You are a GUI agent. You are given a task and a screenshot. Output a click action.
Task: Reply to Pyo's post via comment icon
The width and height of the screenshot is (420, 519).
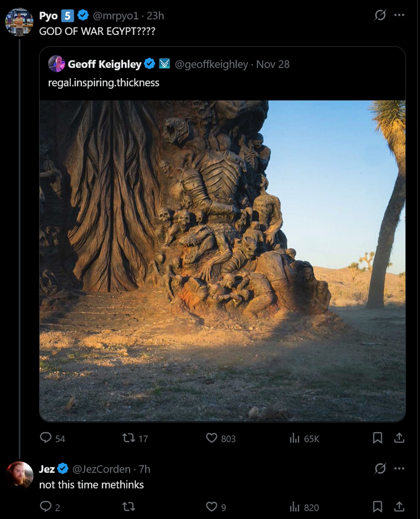[46, 438]
